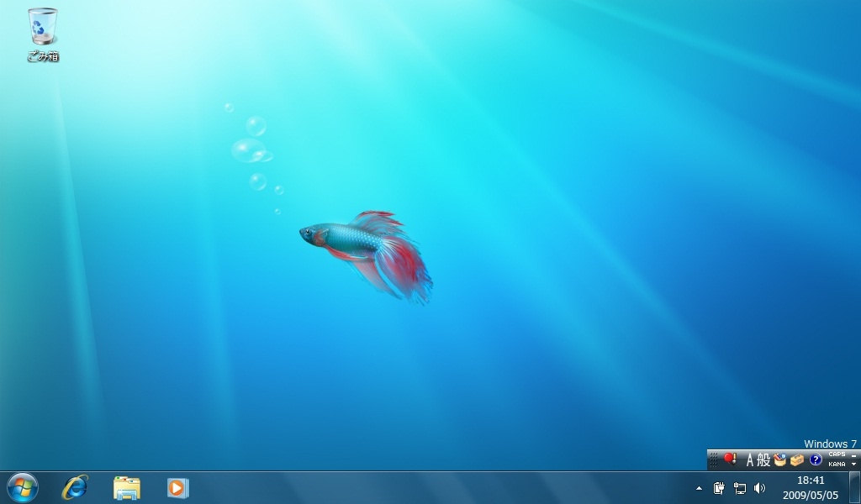Toggle KANA lock on language bar
Screen dimensions: 861x504
coord(837,464)
